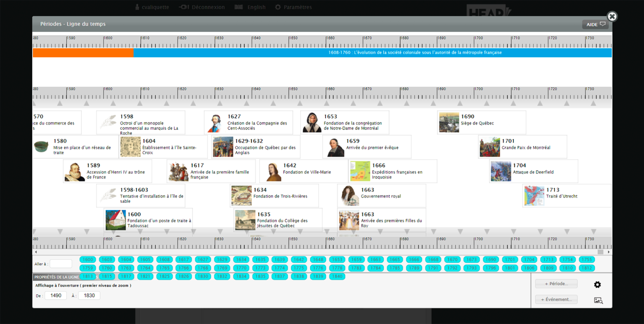Open the AIDE help panel

(x=595, y=24)
